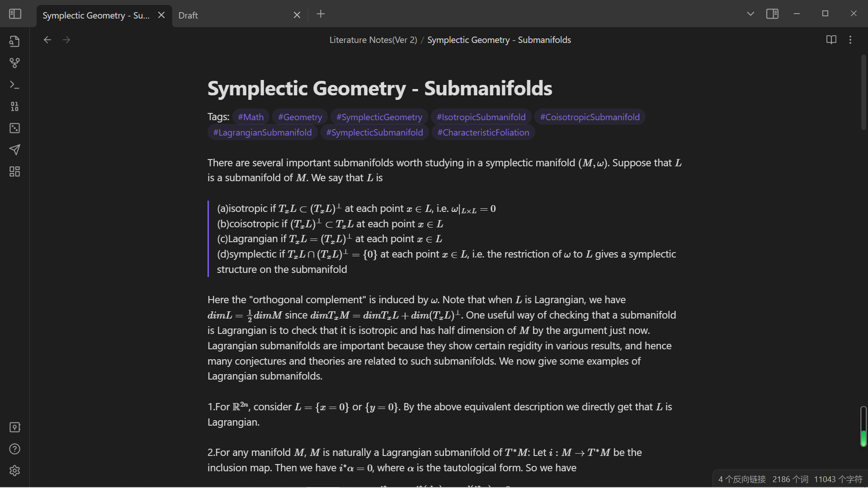Screen dimensions: 868x488
Task: Open Help using the question mark icon
Action: click(x=15, y=449)
